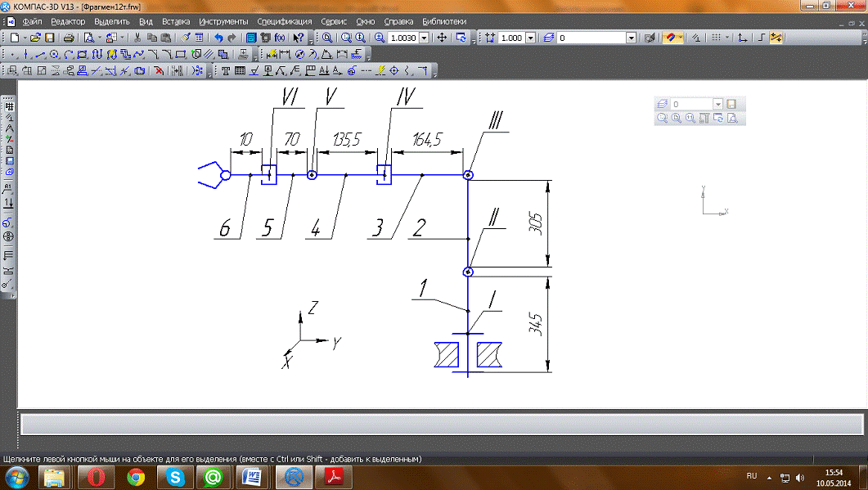Click the Save document icon
The image size is (868, 490).
pos(50,38)
